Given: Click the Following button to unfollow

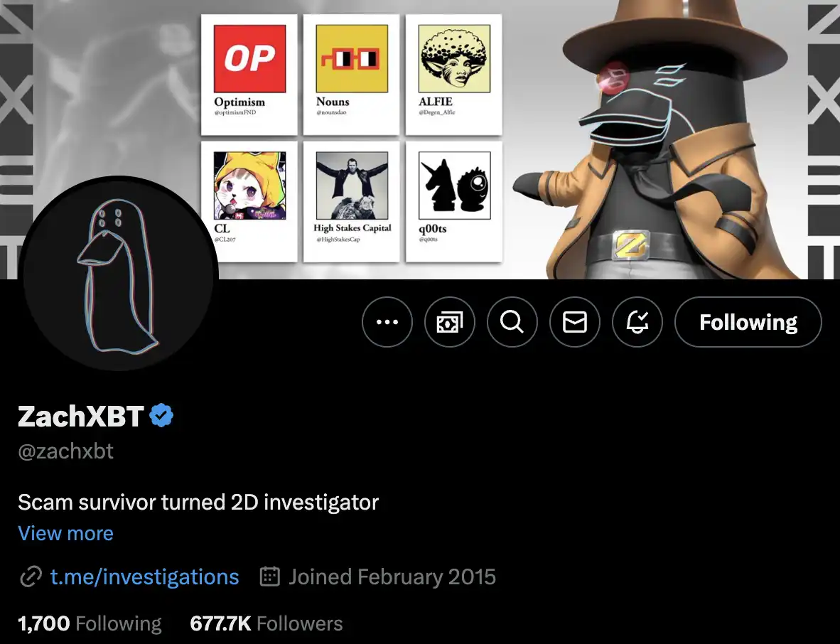Looking at the screenshot, I should (748, 322).
